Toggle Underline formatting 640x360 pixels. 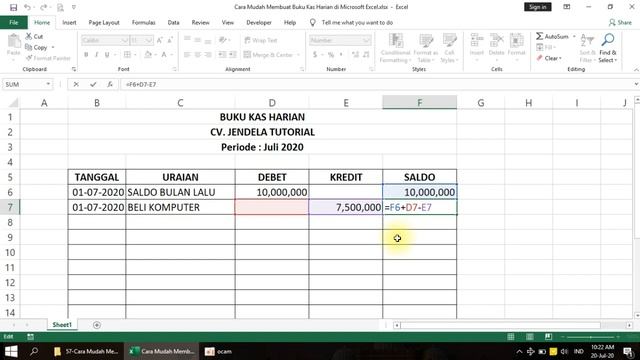pos(107,55)
